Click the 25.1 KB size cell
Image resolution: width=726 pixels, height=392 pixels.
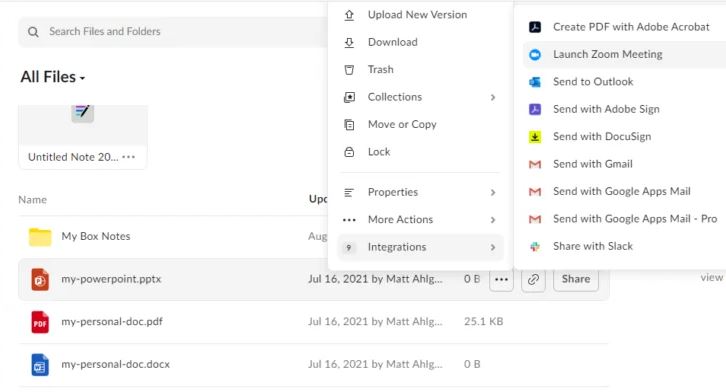483,322
